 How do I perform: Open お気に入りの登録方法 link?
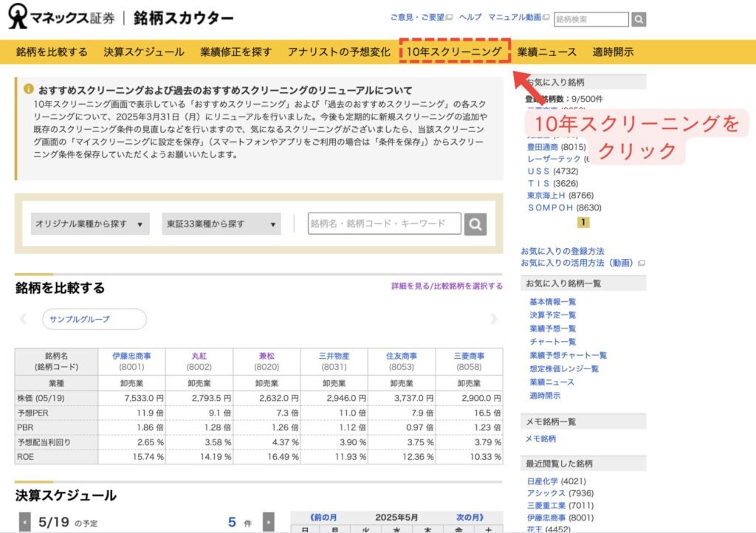pyautogui.click(x=563, y=251)
